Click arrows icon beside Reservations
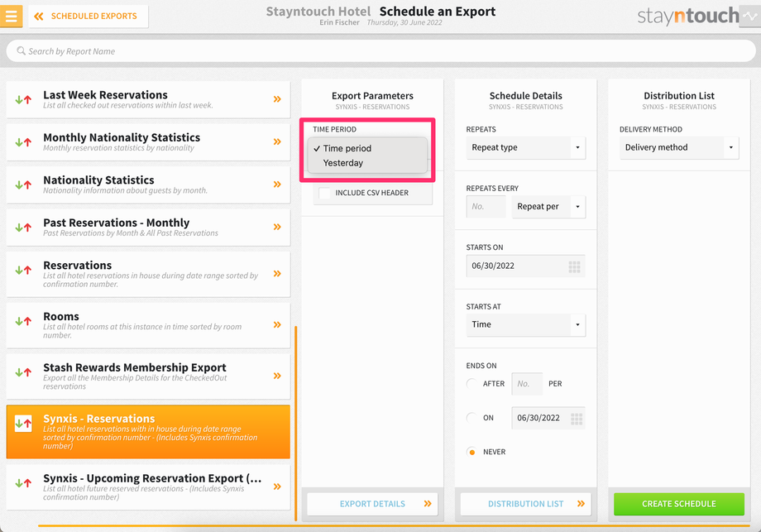 click(x=23, y=270)
